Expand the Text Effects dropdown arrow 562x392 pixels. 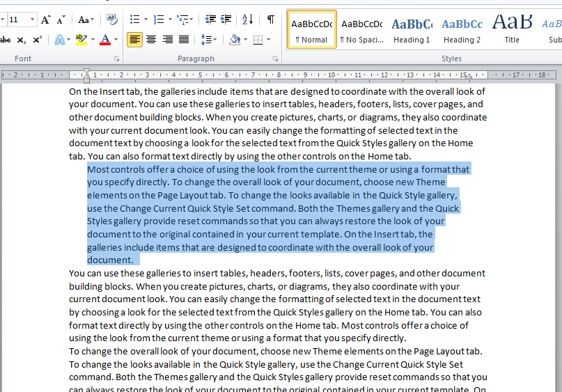tap(68, 40)
